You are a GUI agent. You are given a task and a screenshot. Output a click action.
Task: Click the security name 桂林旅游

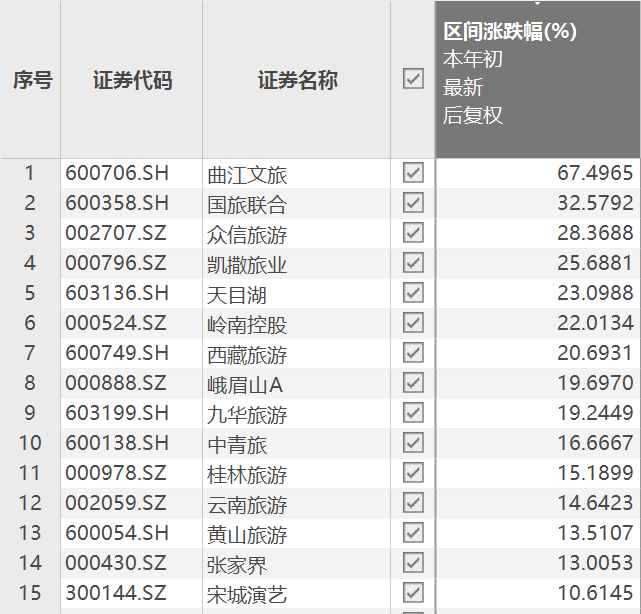pyautogui.click(x=247, y=475)
